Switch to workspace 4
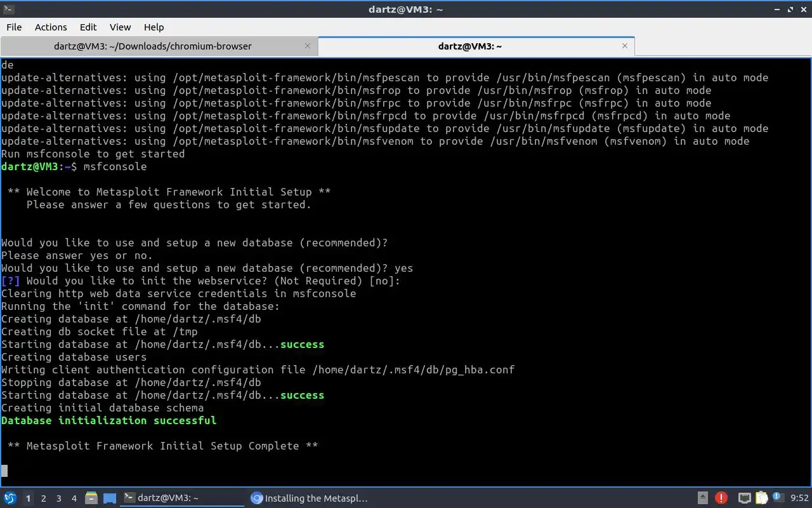 (74, 498)
